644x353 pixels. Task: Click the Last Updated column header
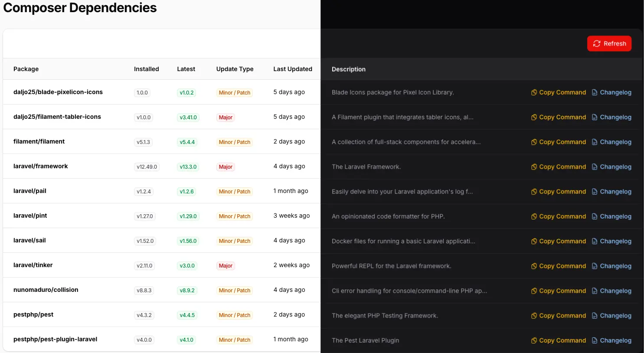pos(293,69)
